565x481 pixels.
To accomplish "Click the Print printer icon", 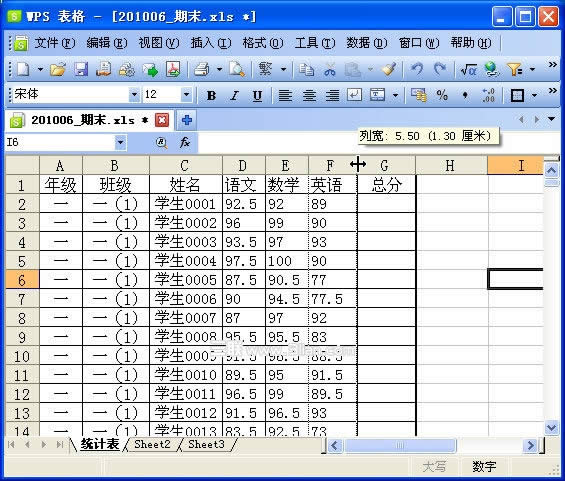I will tap(202, 69).
